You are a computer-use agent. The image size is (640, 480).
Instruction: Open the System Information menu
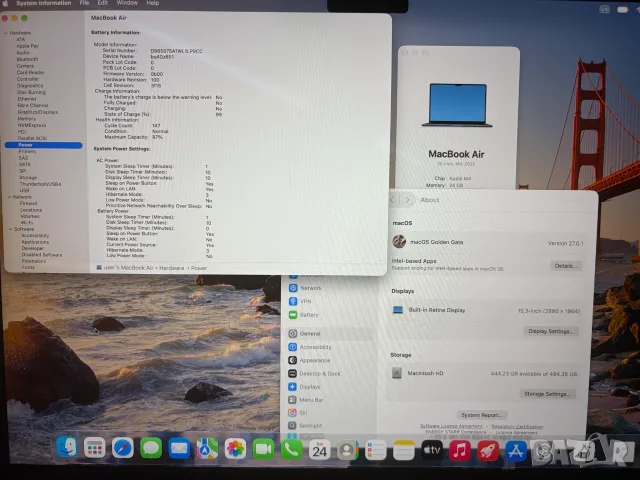[44, 3]
